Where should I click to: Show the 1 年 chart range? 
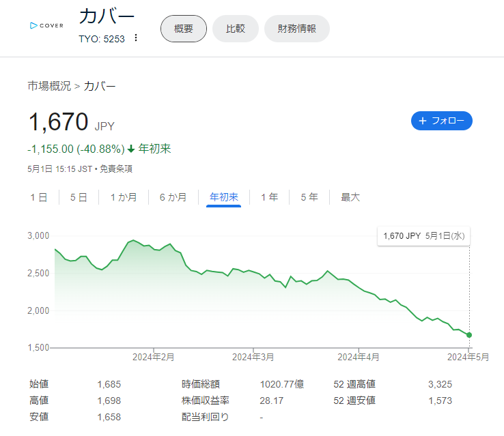tap(269, 197)
